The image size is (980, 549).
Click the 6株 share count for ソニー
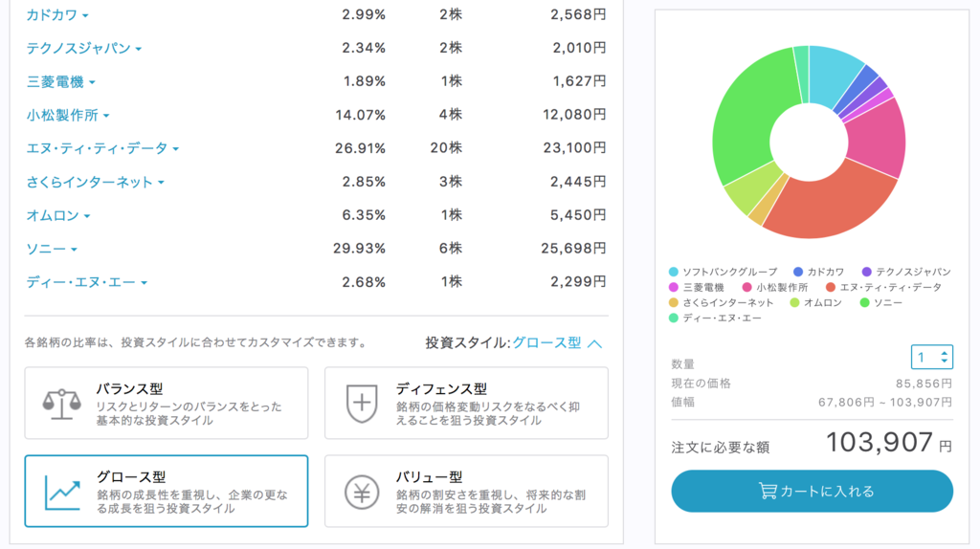450,249
